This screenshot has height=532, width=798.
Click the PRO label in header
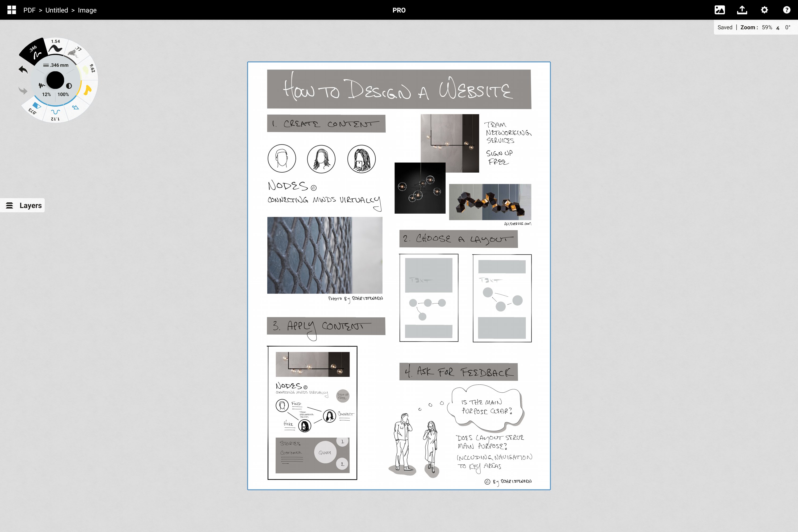pos(399,10)
